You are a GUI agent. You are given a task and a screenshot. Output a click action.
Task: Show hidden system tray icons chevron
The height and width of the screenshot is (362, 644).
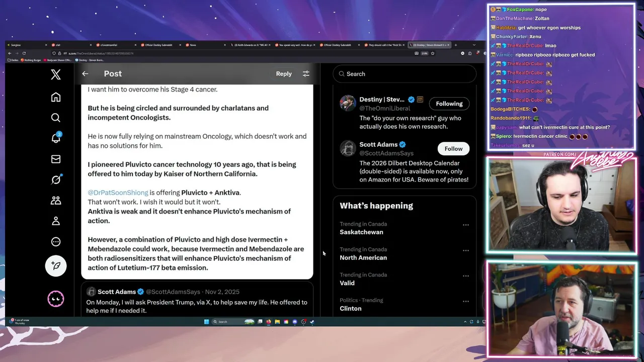pyautogui.click(x=465, y=322)
